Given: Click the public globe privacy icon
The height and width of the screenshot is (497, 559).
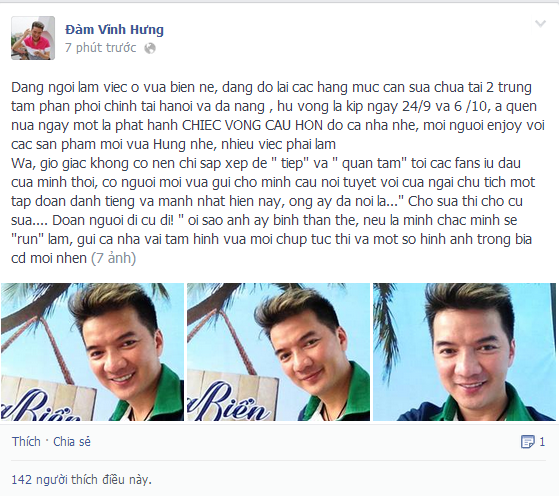Looking at the screenshot, I should (x=150, y=48).
